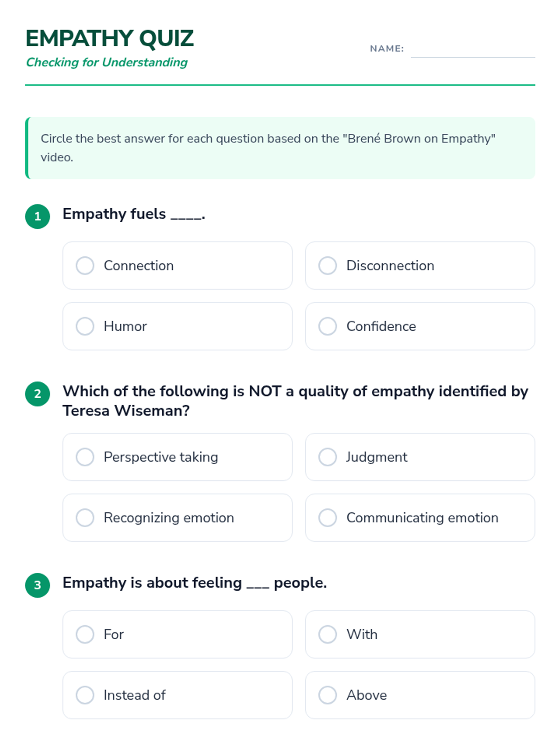
Task: Click the Empathy Quiz title
Action: pyautogui.click(x=110, y=38)
